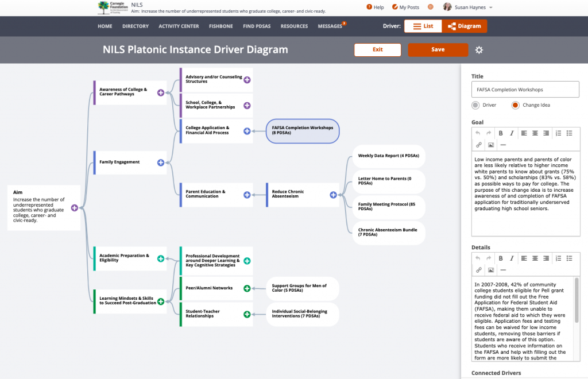Viewport: 588px width, 379px height.
Task: Insert an image in the Details editor
Action: pos(491,270)
